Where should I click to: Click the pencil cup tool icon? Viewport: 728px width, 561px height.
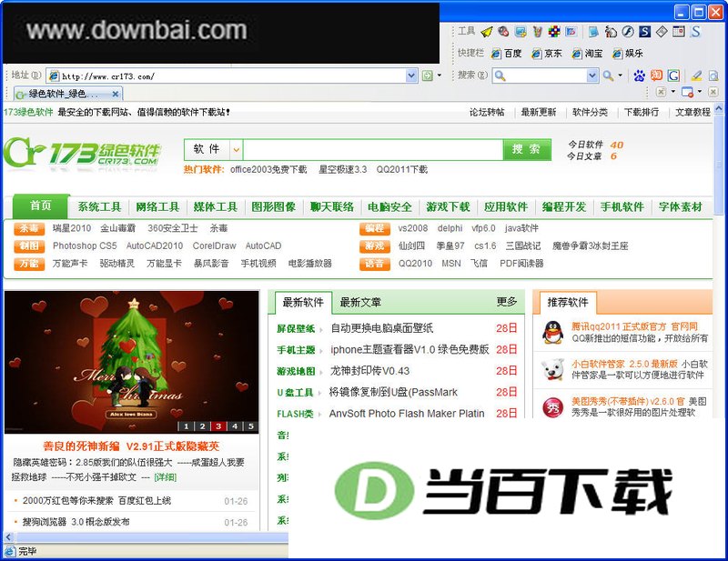537,32
